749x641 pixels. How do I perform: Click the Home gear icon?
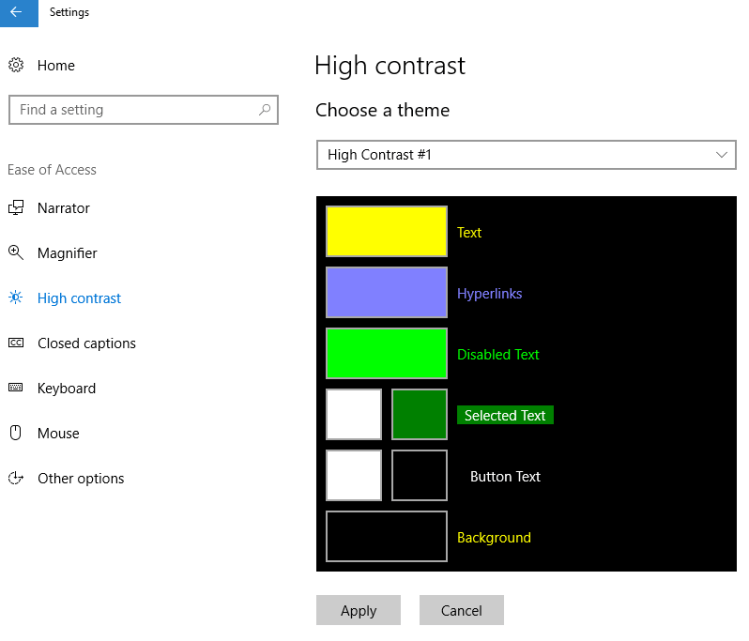click(16, 65)
